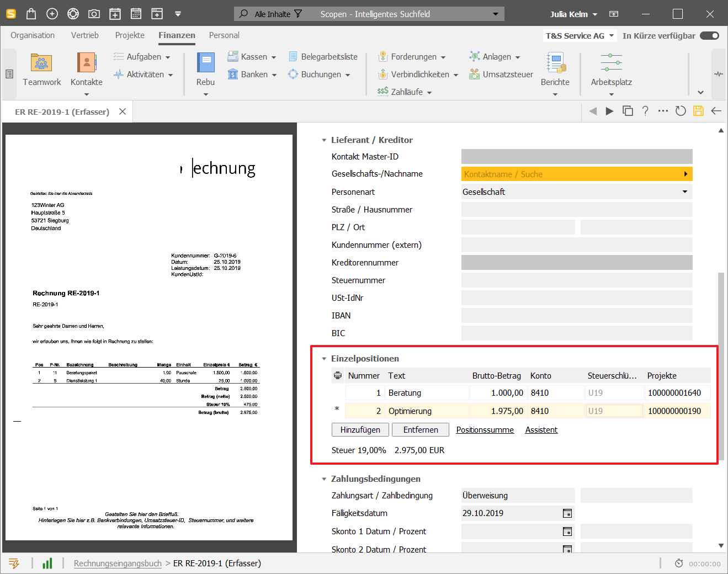
Task: Open the Positionssumme link
Action: pos(485,430)
